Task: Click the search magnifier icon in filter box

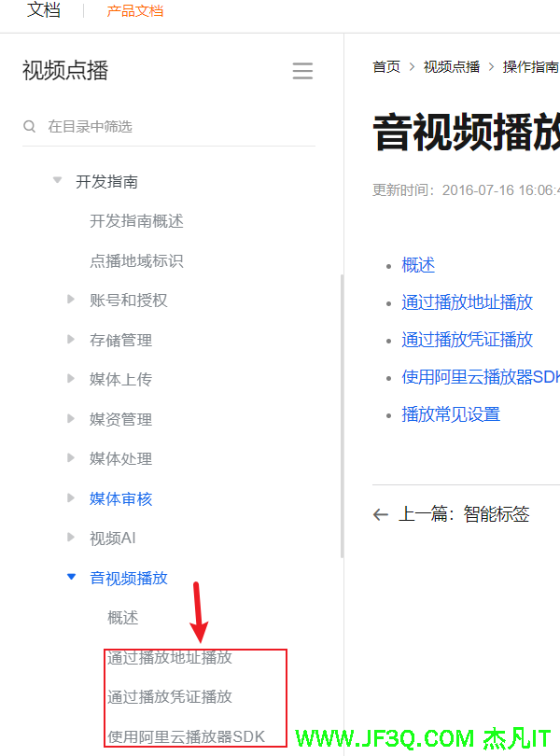Action: coord(30,126)
